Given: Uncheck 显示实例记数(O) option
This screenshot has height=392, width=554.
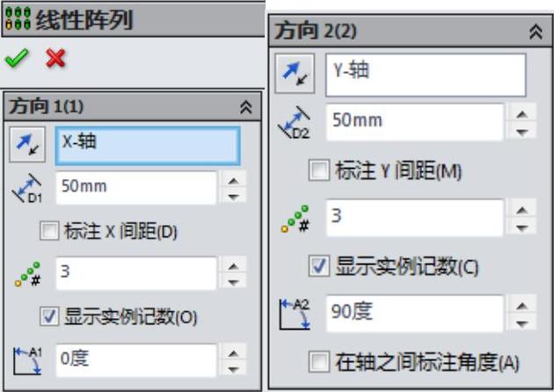Looking at the screenshot, I should pyautogui.click(x=49, y=316).
